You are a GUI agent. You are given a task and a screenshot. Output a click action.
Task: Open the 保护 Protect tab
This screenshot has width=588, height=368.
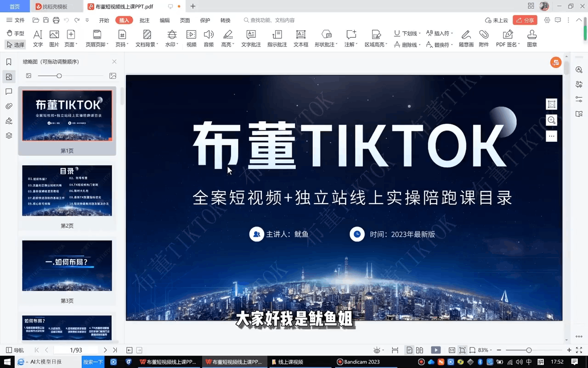pos(205,20)
